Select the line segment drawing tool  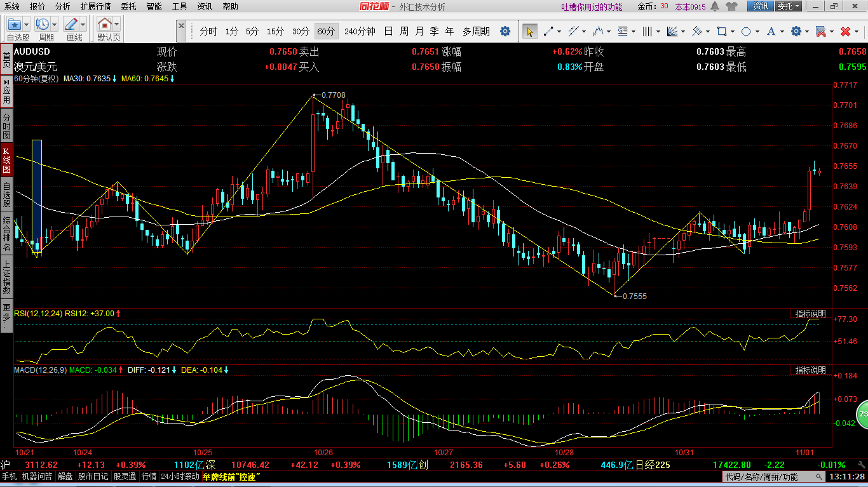click(548, 31)
